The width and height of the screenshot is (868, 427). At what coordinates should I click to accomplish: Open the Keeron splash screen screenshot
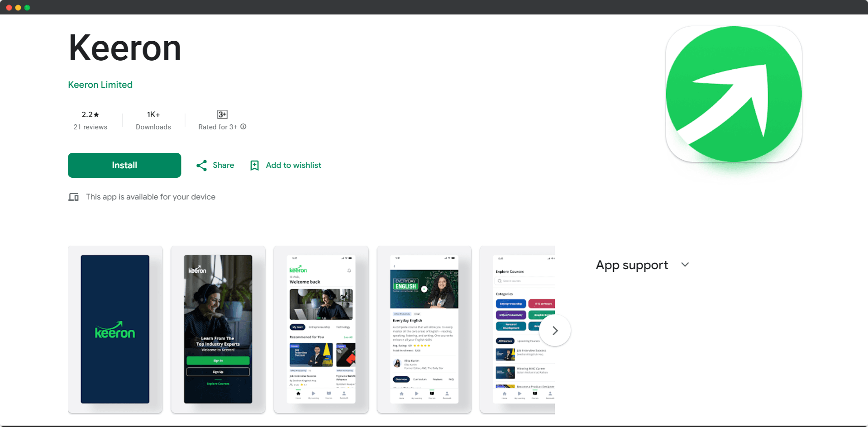tap(115, 329)
